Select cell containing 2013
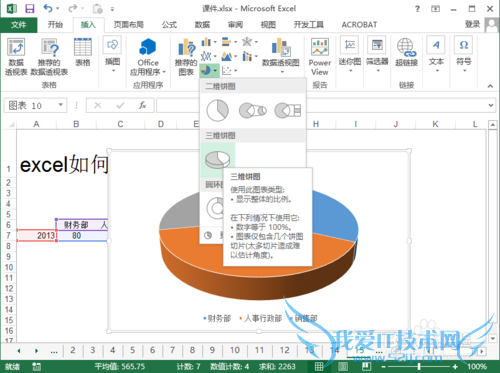Viewport: 500px width, 373px height. pyautogui.click(x=37, y=236)
